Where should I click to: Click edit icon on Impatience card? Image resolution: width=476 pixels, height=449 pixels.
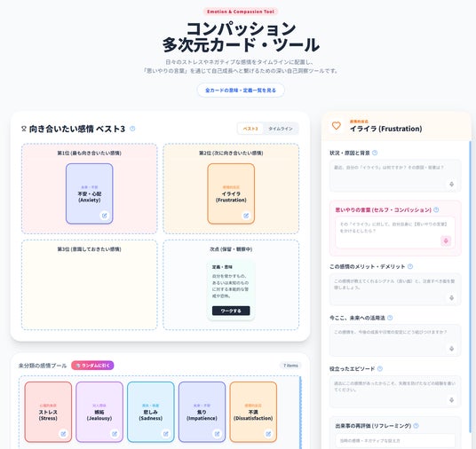pyautogui.click(x=217, y=434)
